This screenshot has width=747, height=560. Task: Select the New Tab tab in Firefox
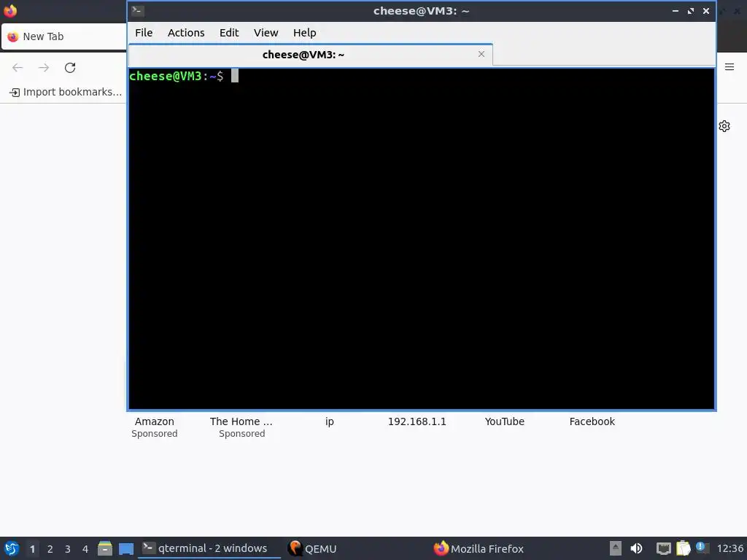coord(64,36)
